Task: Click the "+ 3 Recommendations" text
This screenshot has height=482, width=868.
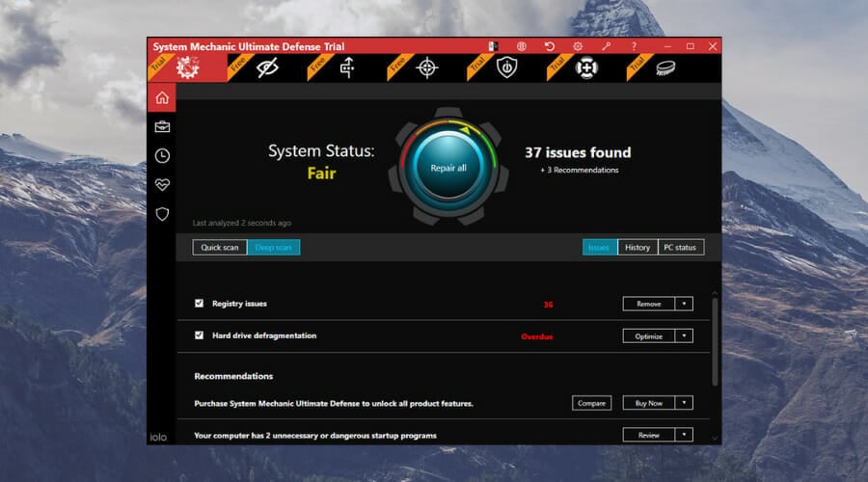Action: tap(579, 170)
